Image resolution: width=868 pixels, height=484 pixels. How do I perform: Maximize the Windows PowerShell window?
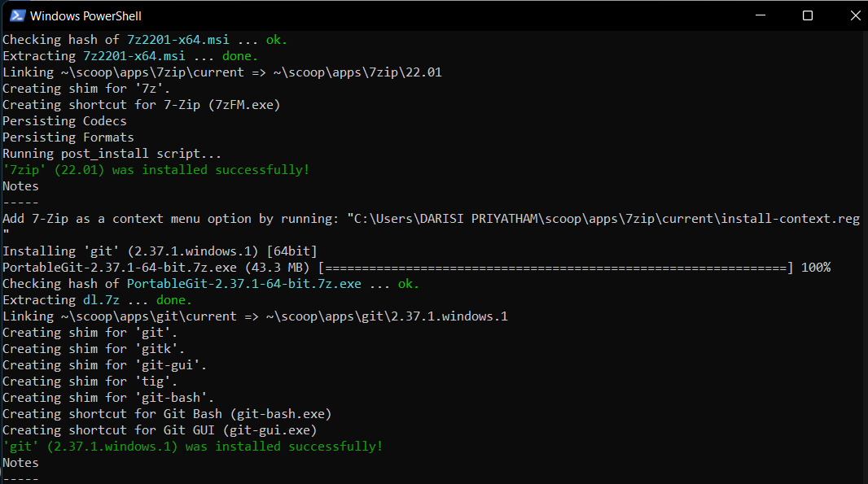click(x=808, y=15)
